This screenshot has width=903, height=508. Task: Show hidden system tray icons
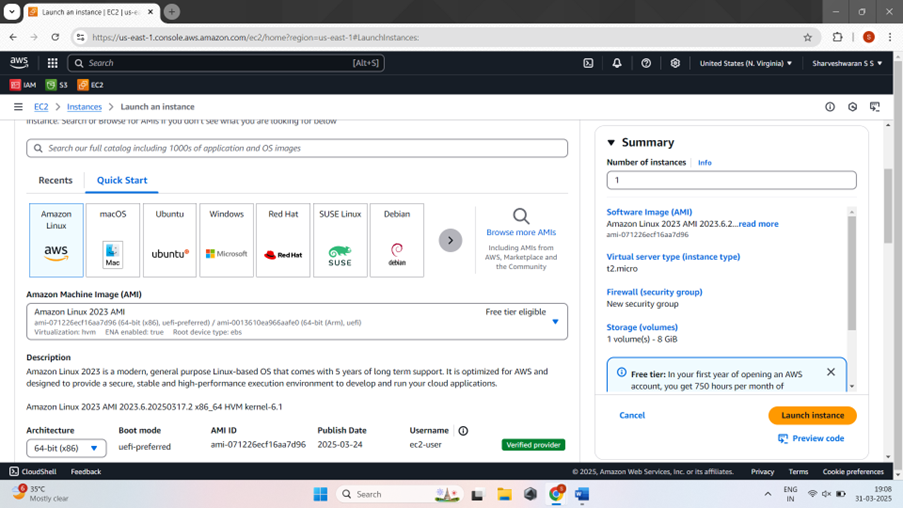click(768, 494)
